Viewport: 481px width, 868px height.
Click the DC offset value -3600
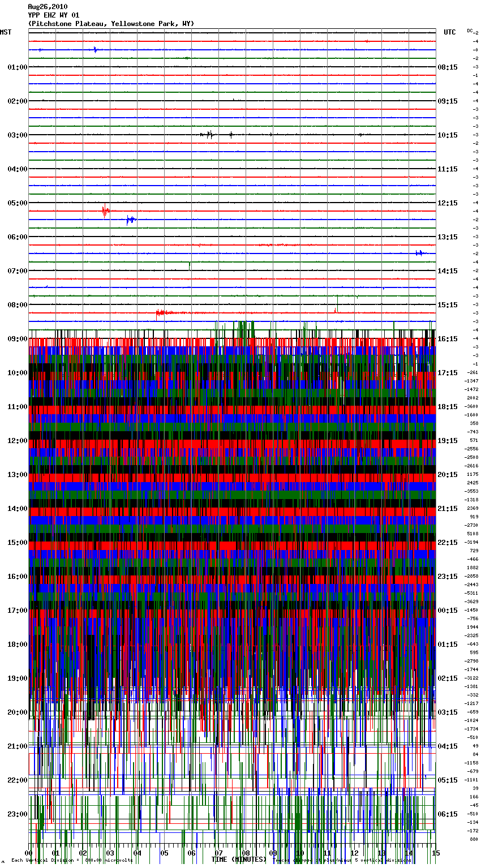[x=471, y=407]
